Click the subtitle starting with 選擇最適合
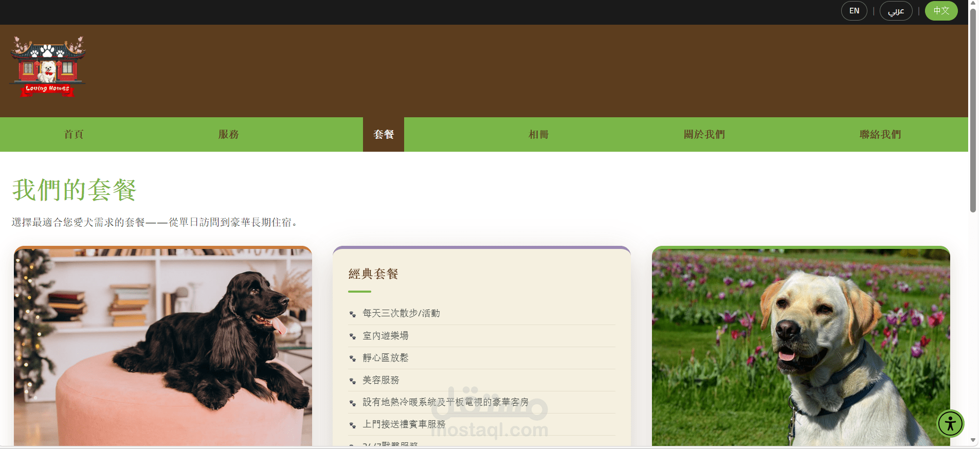The width and height of the screenshot is (980, 449). pyautogui.click(x=155, y=222)
